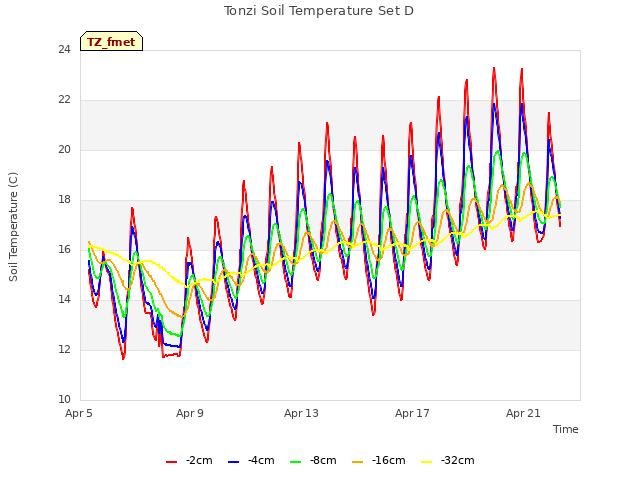
Task: Click the 12 y-axis tick label
Action: pos(64,349)
